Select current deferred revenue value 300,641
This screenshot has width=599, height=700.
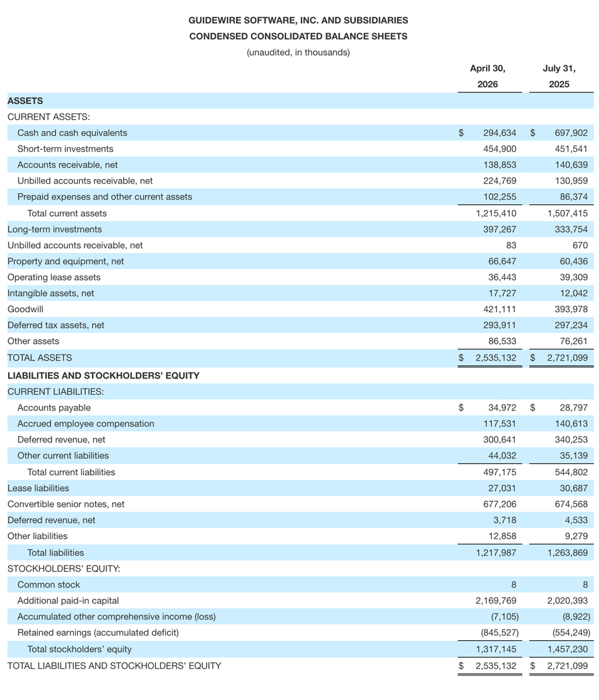point(499,440)
